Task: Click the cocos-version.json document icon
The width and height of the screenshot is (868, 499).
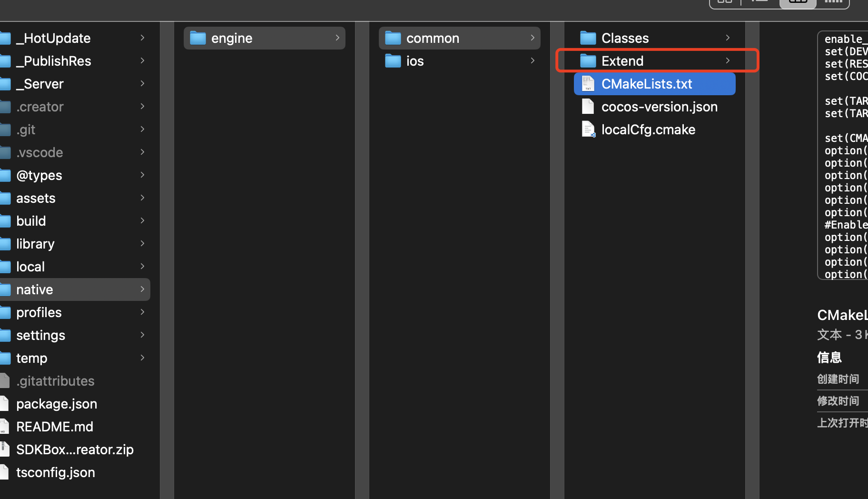Action: (x=588, y=106)
